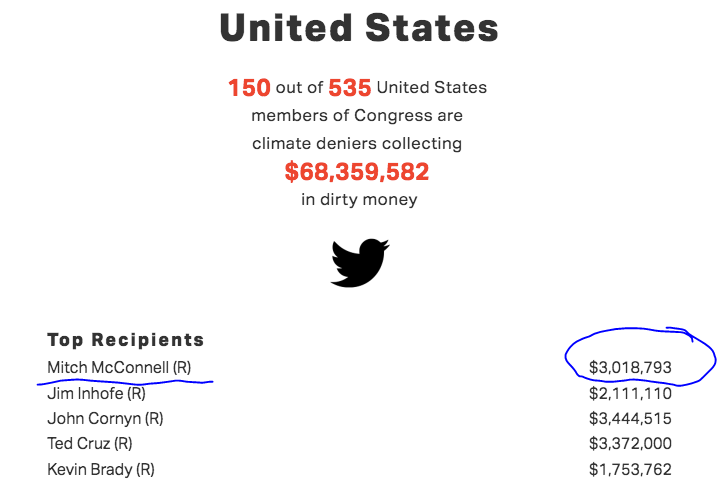Click the "members of Congress are" line
The height and width of the screenshot is (492, 719).
(x=357, y=115)
